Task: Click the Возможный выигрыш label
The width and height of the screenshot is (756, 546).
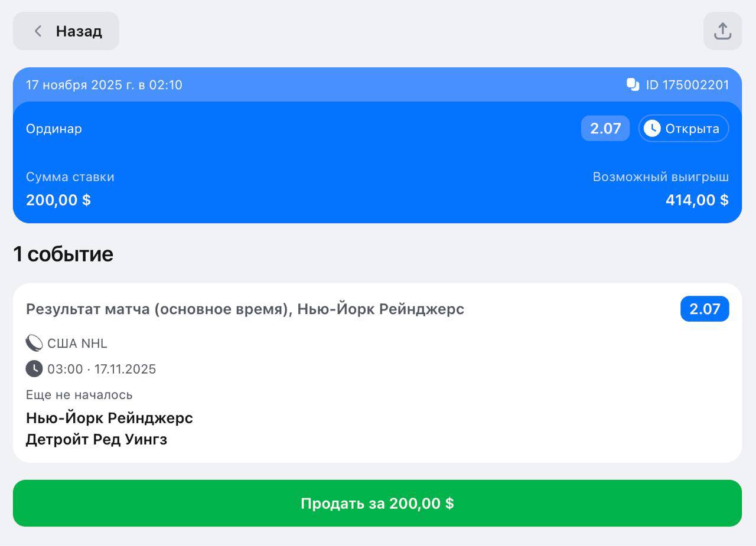Action: [x=661, y=177]
